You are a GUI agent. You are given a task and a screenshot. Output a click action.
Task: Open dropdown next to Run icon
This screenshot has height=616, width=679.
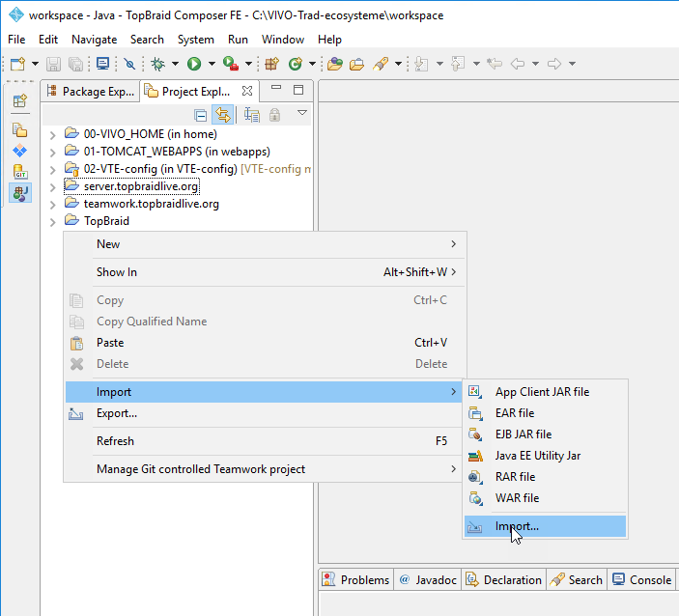[x=212, y=64]
